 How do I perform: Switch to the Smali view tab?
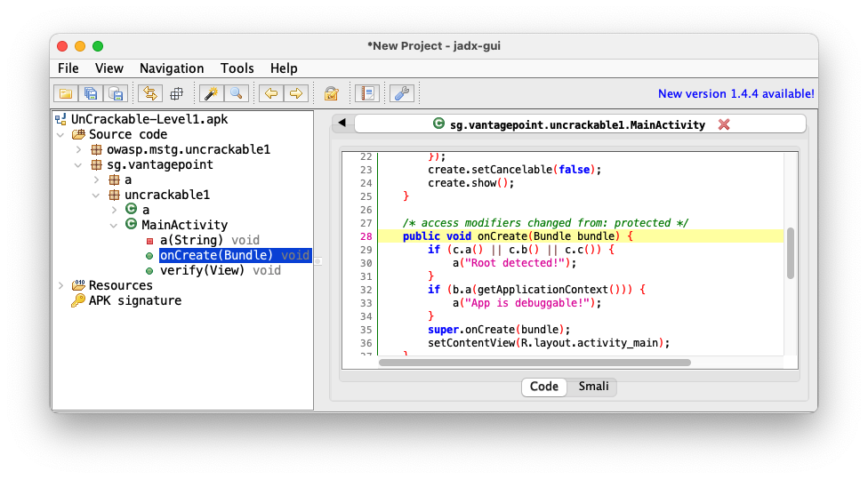(593, 387)
